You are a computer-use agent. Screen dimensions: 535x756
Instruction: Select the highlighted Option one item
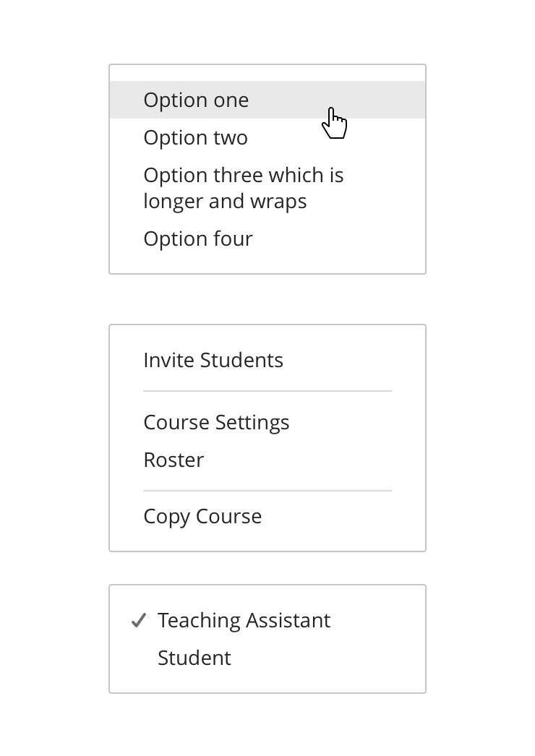pyautogui.click(x=196, y=100)
